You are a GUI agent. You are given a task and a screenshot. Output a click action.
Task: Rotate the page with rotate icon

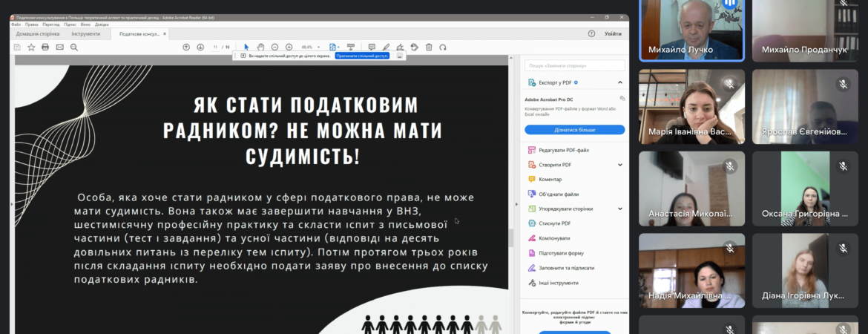(443, 47)
